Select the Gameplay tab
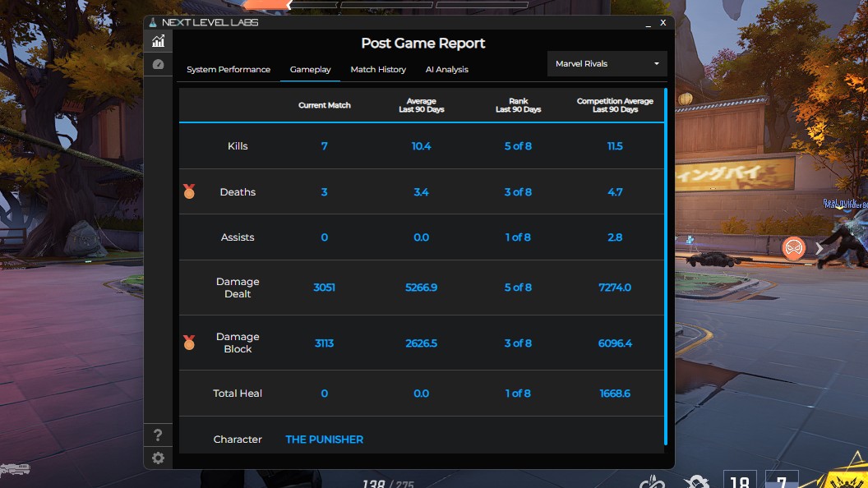Viewport: 868px width, 488px height. point(310,69)
